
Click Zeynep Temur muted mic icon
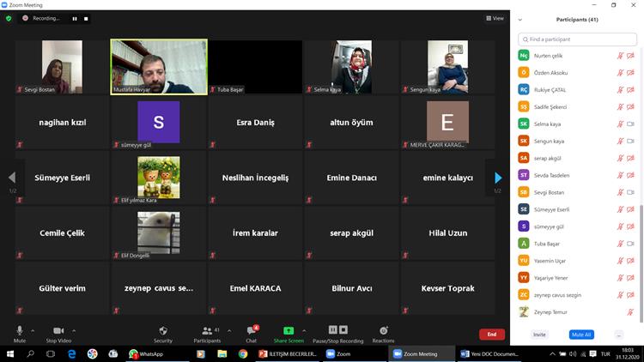tap(630, 312)
